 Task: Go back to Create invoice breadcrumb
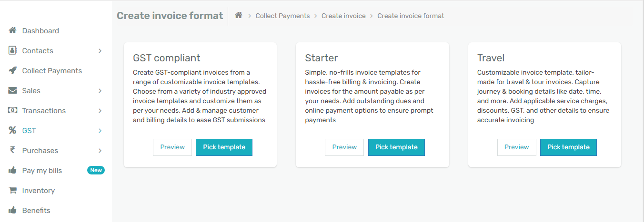pos(343,16)
